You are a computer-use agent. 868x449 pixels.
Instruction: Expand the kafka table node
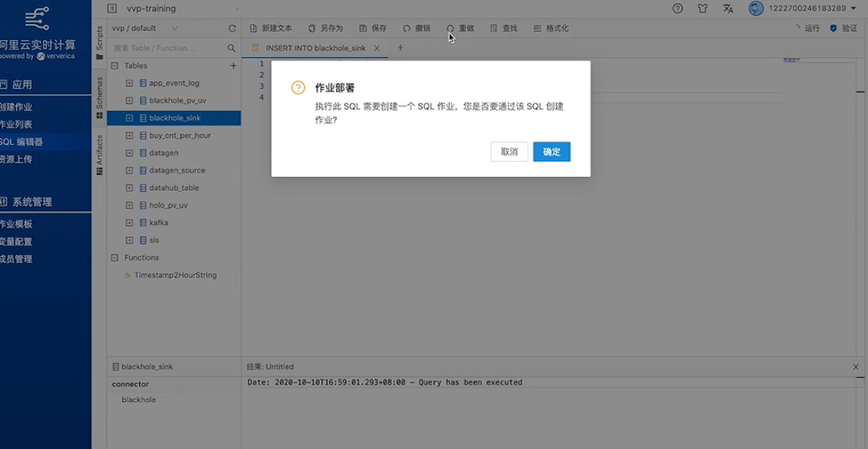tap(130, 223)
